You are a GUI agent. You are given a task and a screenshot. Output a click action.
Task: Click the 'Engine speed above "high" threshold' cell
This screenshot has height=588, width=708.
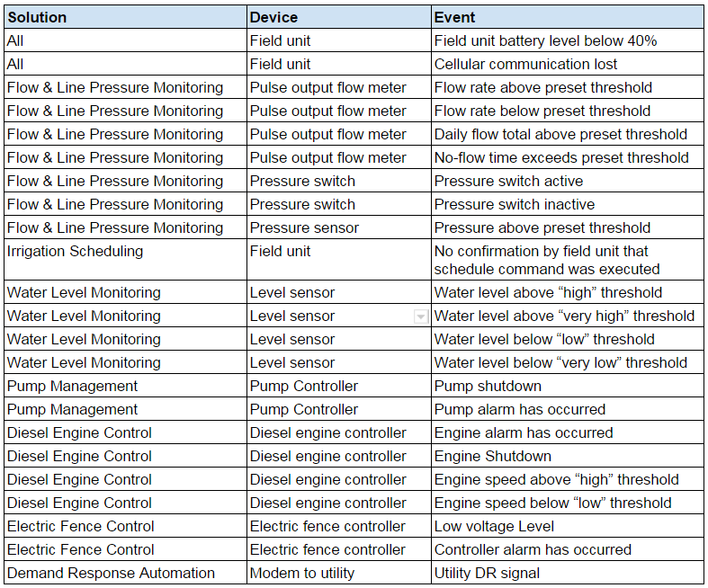(x=556, y=479)
